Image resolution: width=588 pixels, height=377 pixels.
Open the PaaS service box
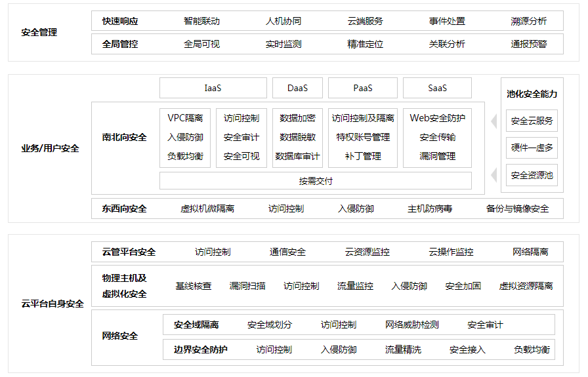362,88
